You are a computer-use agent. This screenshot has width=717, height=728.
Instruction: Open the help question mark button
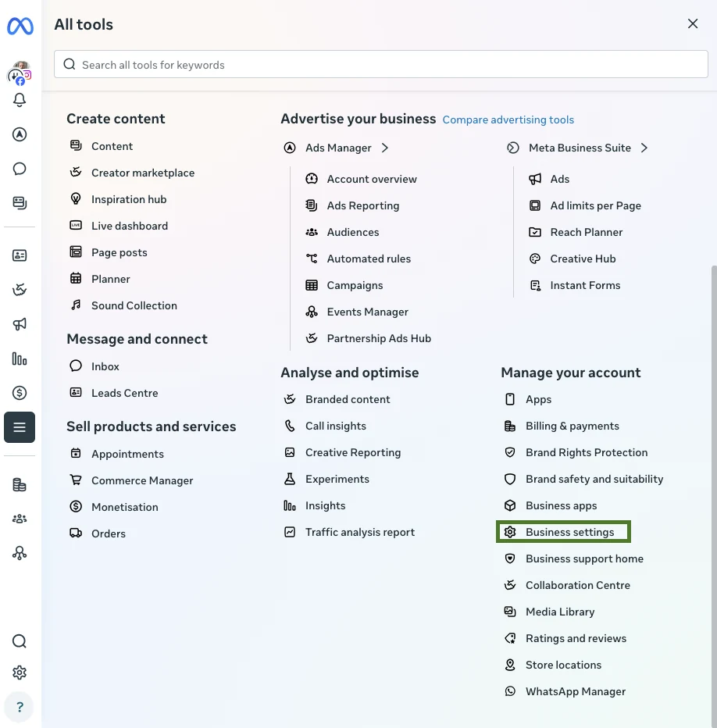(20, 707)
